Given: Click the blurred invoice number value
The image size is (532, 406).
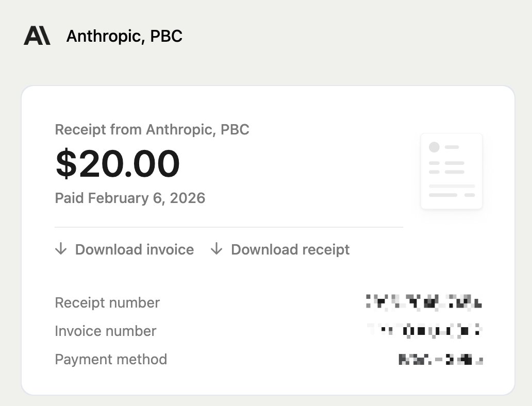Looking at the screenshot, I should 425,330.
